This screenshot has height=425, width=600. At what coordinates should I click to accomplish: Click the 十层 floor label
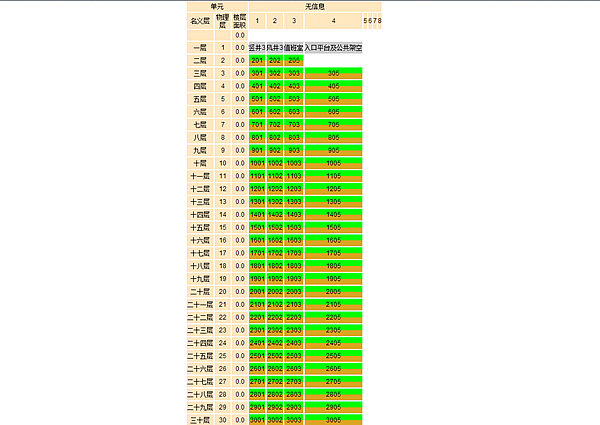(x=200, y=163)
